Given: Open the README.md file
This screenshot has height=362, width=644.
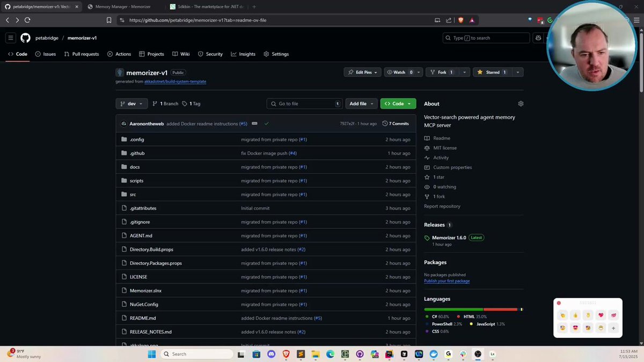Looking at the screenshot, I should [x=143, y=318].
